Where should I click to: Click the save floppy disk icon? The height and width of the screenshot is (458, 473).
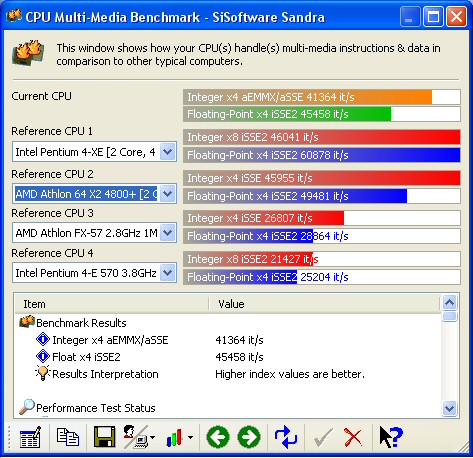[104, 437]
